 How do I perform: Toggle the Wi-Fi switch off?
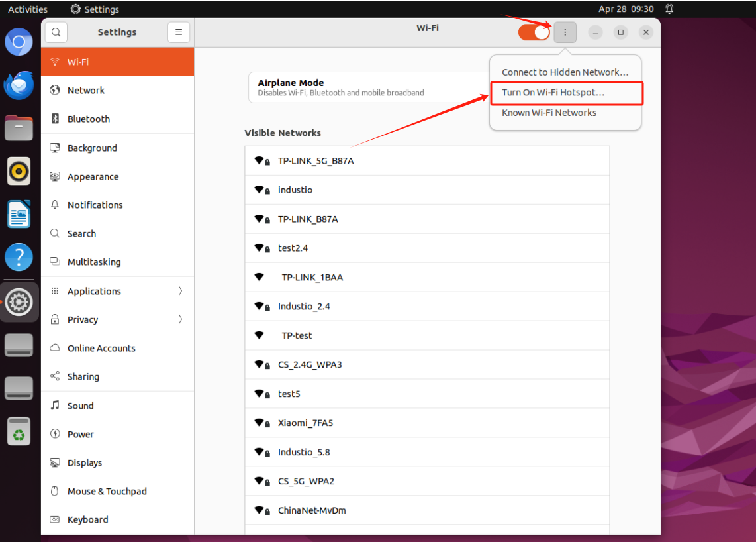pos(534,32)
